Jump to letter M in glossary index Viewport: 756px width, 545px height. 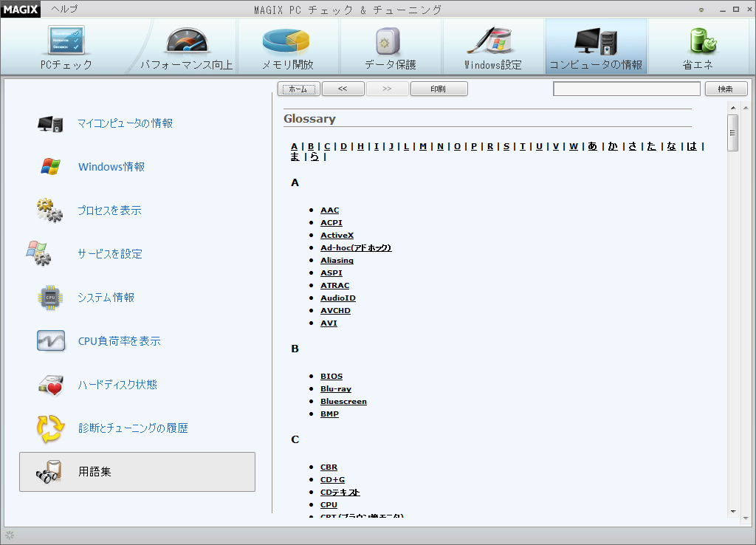coord(423,146)
